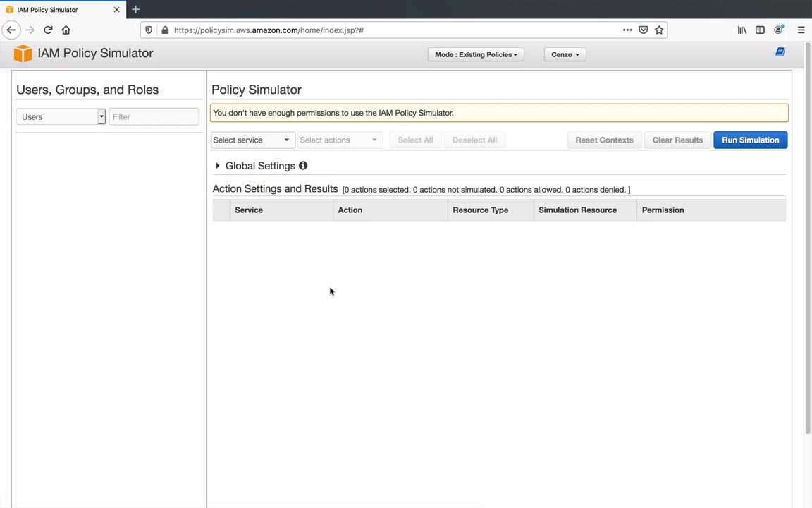This screenshot has height=508, width=812.
Task: Open the browser home icon
Action: 66,30
